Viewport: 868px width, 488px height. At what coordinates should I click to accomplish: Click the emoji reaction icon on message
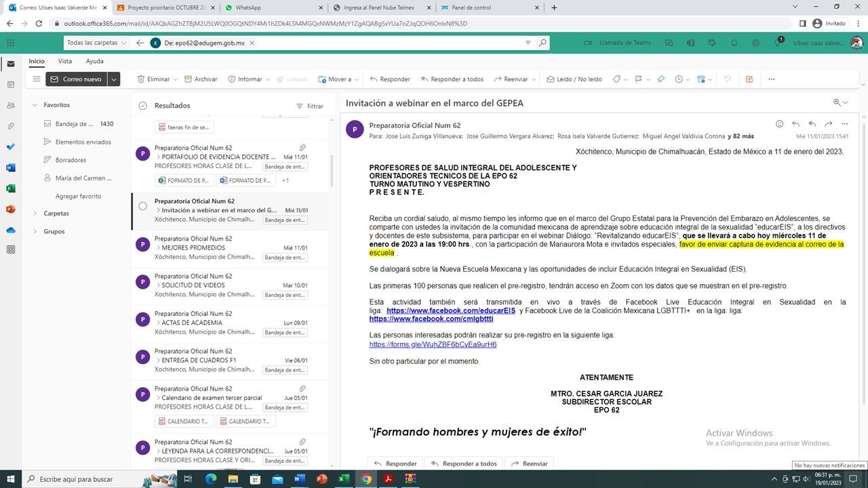[x=779, y=124]
